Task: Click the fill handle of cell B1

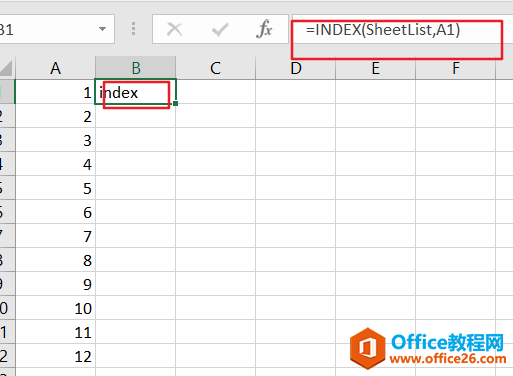Action: pos(176,104)
